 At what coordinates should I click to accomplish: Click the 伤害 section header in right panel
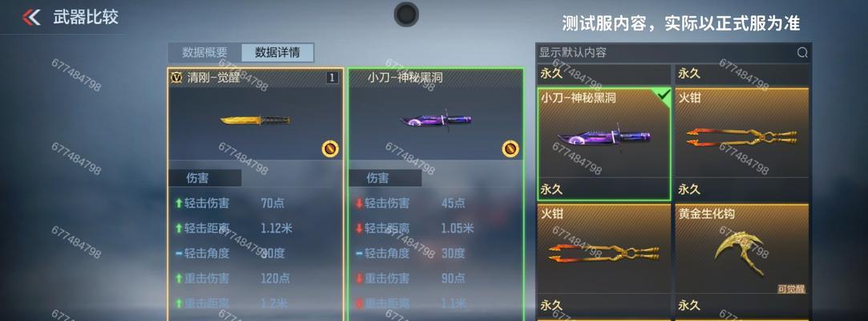pos(386,178)
